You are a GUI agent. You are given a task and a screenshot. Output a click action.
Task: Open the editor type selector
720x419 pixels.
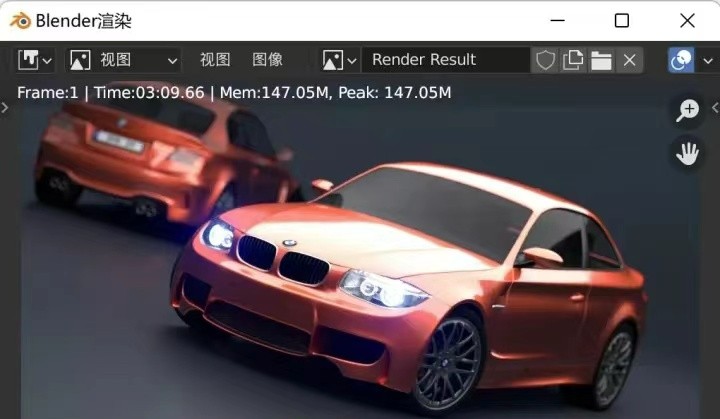coord(35,60)
